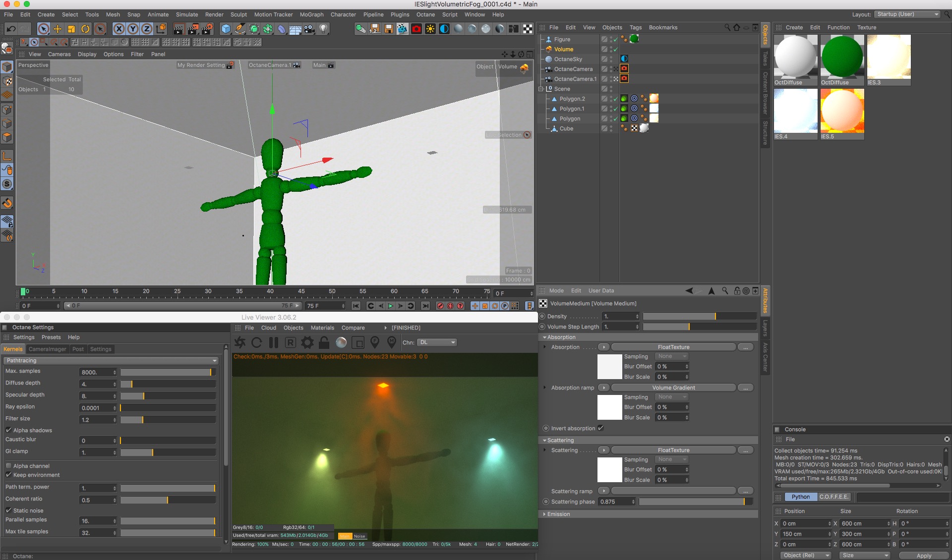This screenshot has width=952, height=560.
Task: Play the timeline animation forward
Action: click(x=391, y=306)
